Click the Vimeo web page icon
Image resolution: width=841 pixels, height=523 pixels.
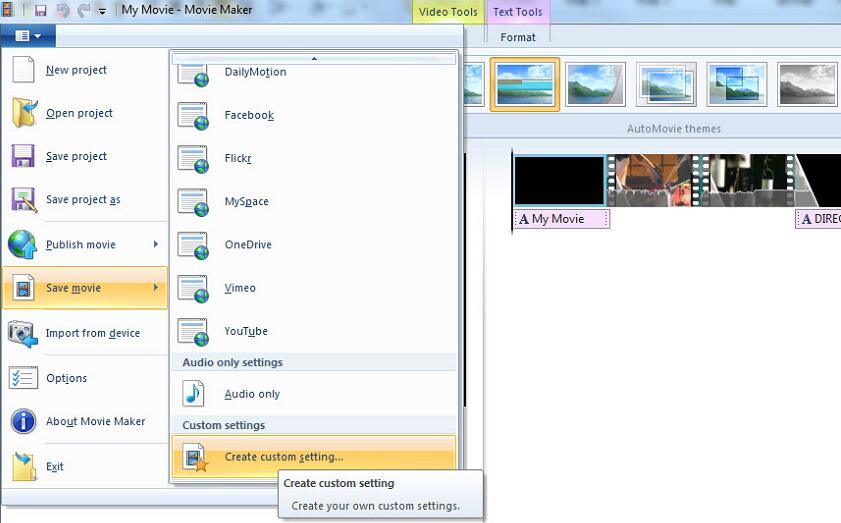(193, 289)
